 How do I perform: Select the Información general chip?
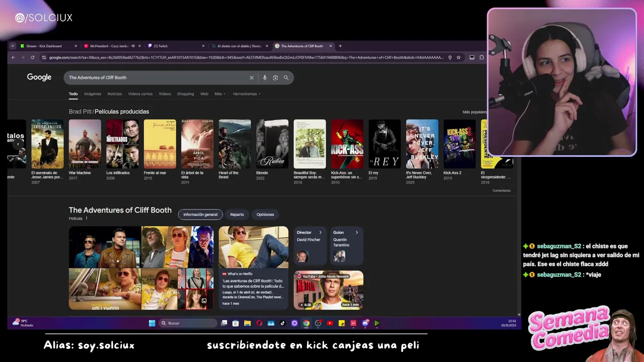click(200, 215)
